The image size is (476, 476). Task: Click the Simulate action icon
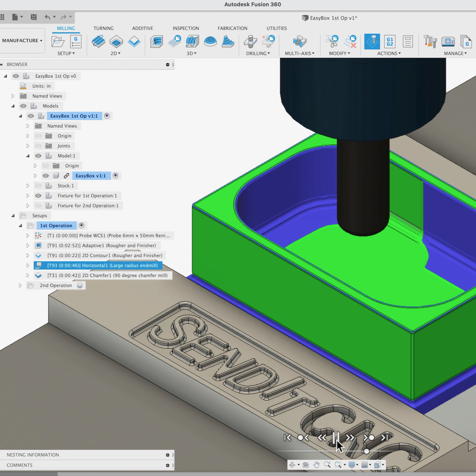[x=372, y=42]
